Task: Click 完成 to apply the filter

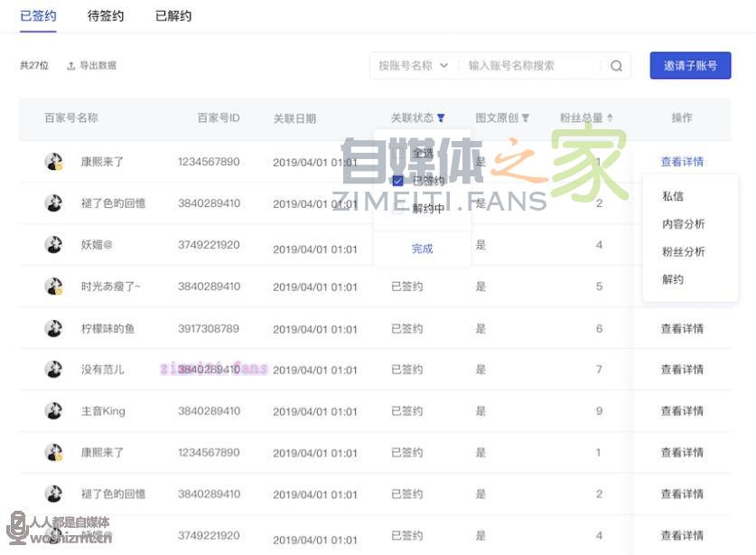Action: (x=422, y=249)
